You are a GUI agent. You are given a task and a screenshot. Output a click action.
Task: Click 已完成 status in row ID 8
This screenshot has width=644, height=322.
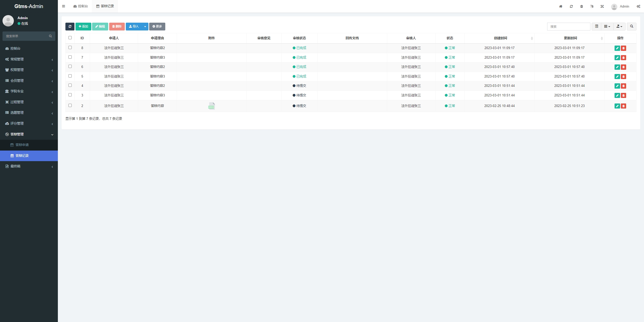299,48
